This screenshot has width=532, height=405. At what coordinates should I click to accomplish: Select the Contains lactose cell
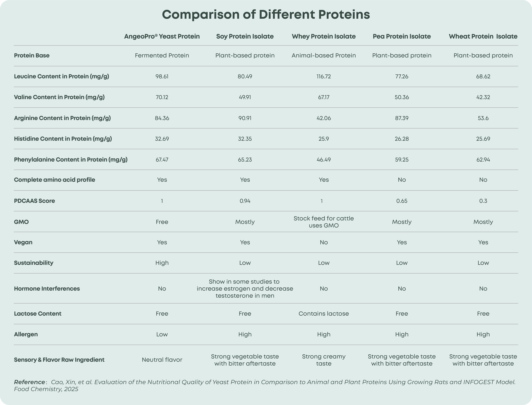324,314
